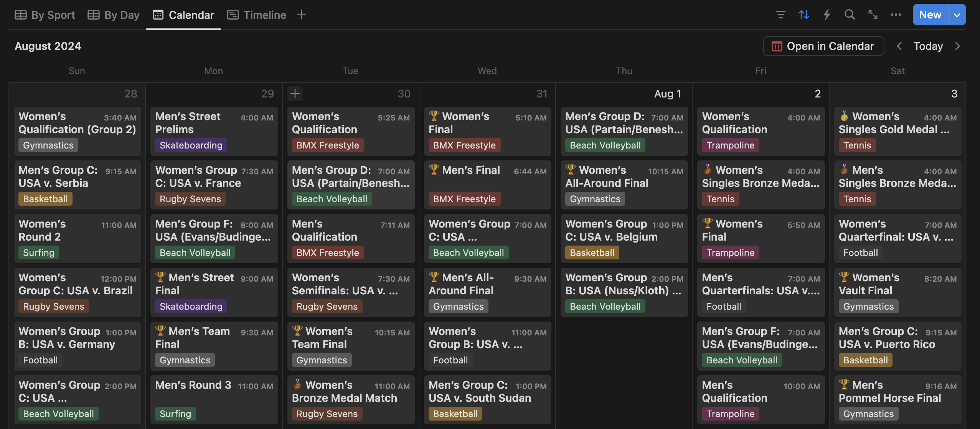This screenshot has width=980, height=429.
Task: Open the filter options icon
Action: click(780, 15)
